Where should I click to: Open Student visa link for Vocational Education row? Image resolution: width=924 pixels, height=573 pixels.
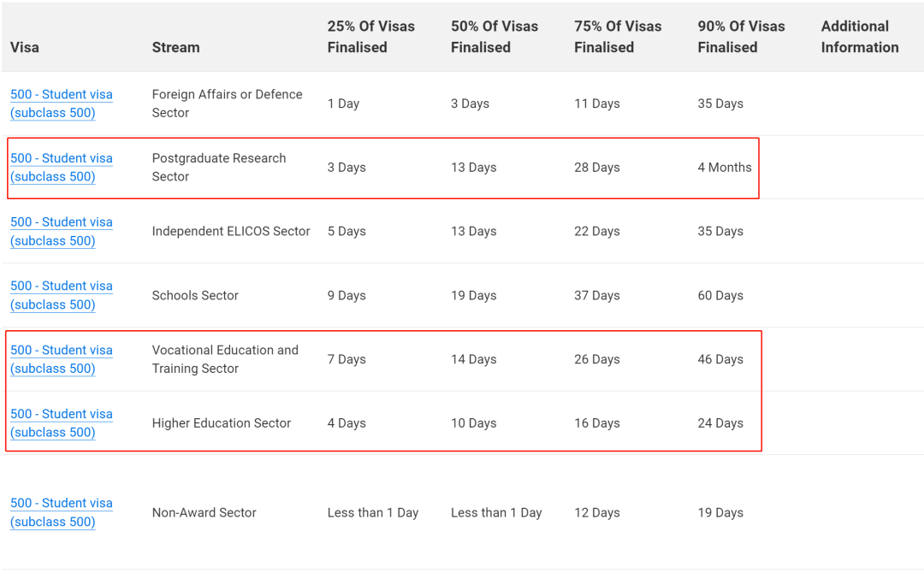click(62, 359)
